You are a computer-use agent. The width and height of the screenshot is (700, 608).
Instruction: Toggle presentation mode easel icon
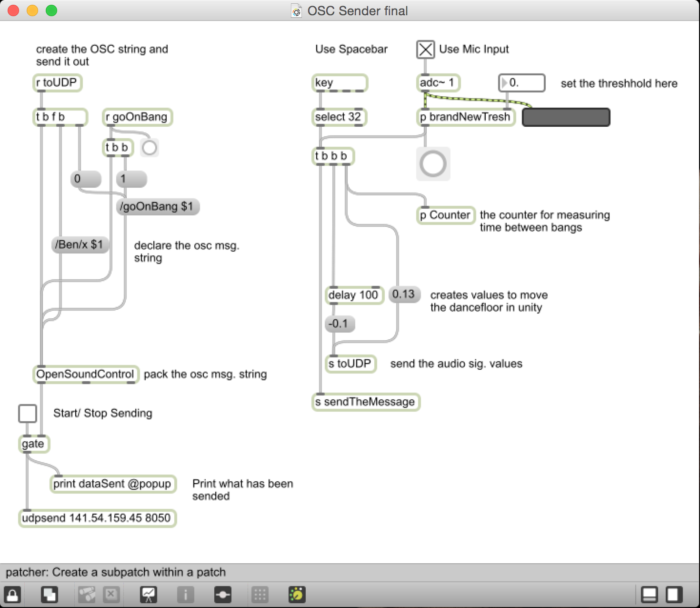coord(149,595)
